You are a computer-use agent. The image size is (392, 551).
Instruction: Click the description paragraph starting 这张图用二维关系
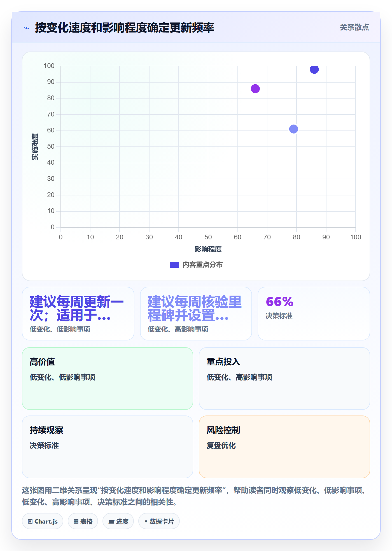195,496
